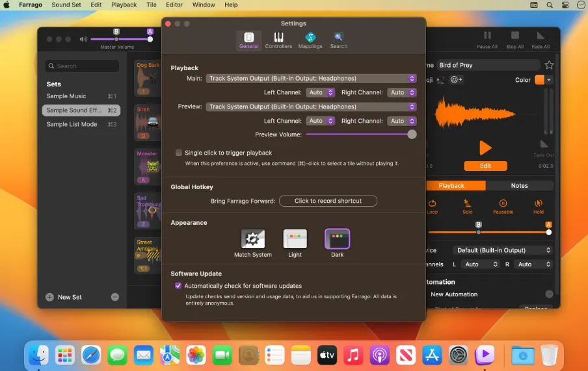The image size is (588, 371).
Task: Click the New Set plus icon
Action: 49,297
